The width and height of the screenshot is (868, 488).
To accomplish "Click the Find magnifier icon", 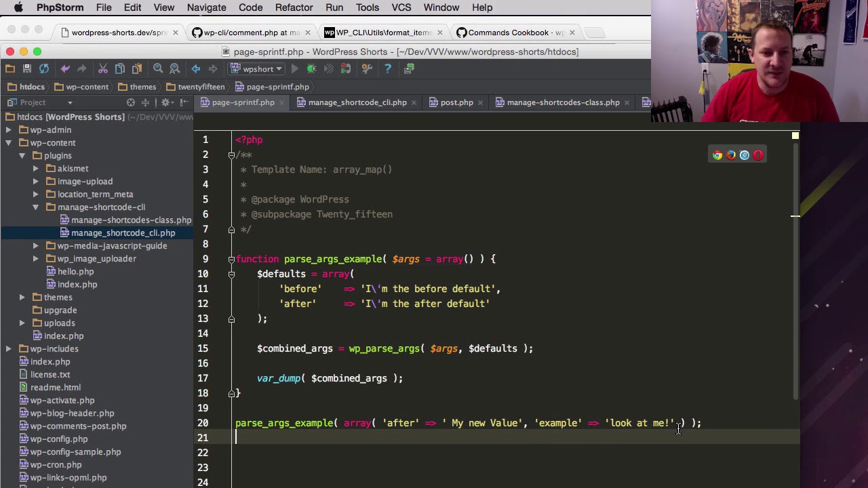I will (x=158, y=68).
